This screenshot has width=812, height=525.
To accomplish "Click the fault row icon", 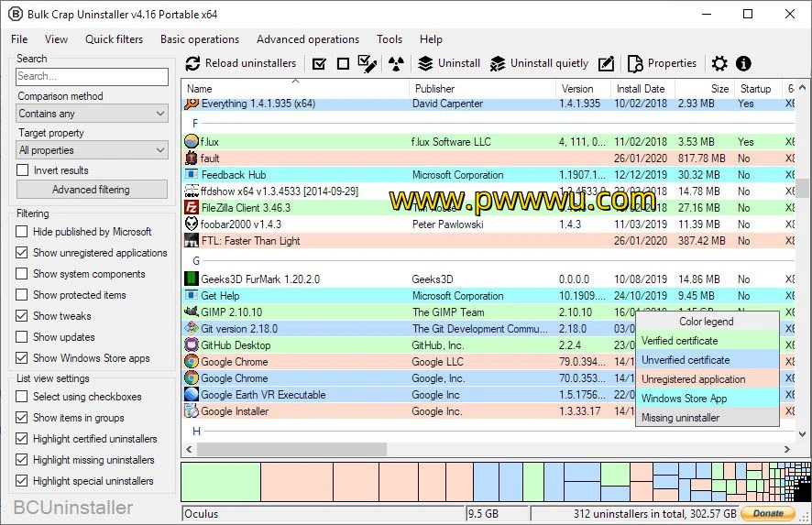I will 192,158.
